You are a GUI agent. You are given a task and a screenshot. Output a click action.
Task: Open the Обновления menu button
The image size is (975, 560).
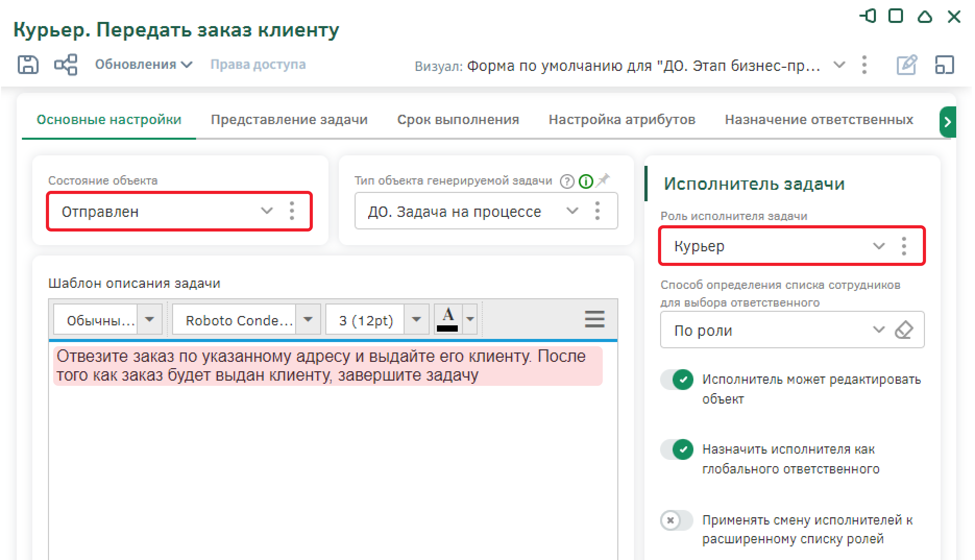pos(143,65)
